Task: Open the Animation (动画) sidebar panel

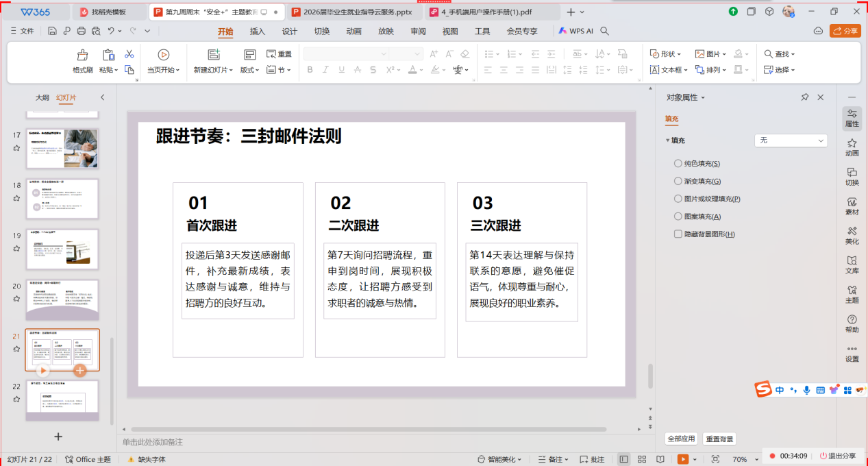Action: [x=852, y=147]
